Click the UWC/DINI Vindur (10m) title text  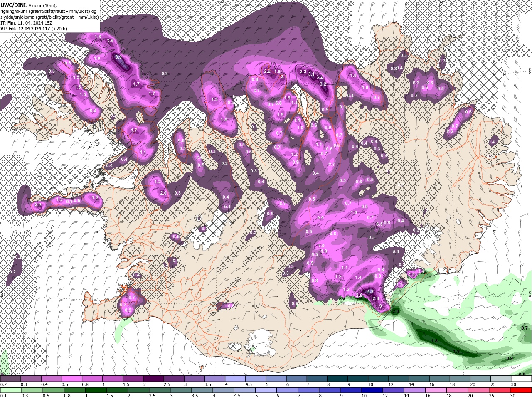[x=29, y=5]
